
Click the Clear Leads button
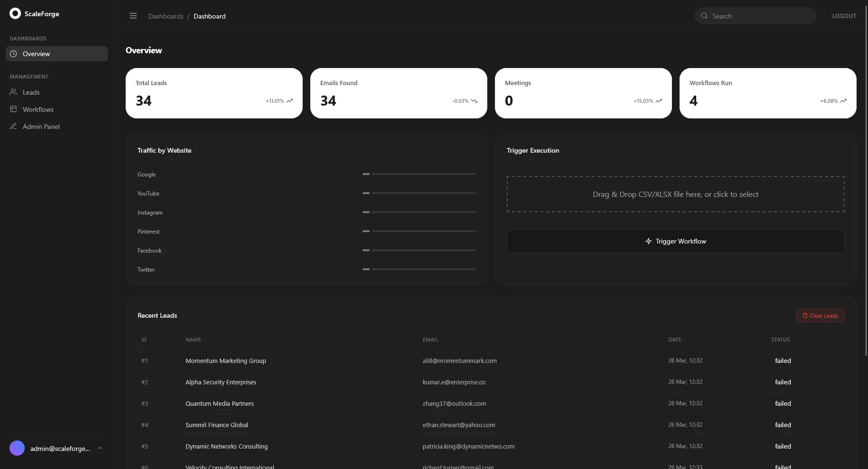820,316
